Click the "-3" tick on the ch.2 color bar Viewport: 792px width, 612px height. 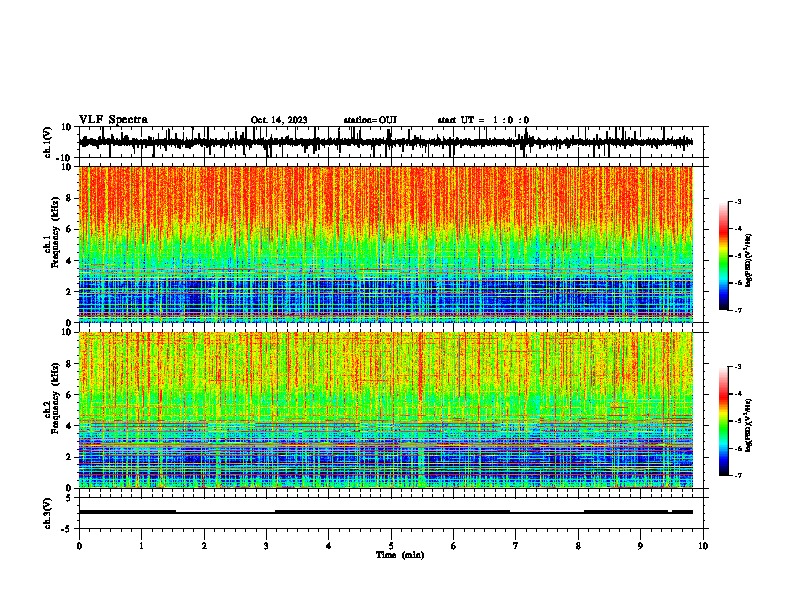tap(738, 367)
